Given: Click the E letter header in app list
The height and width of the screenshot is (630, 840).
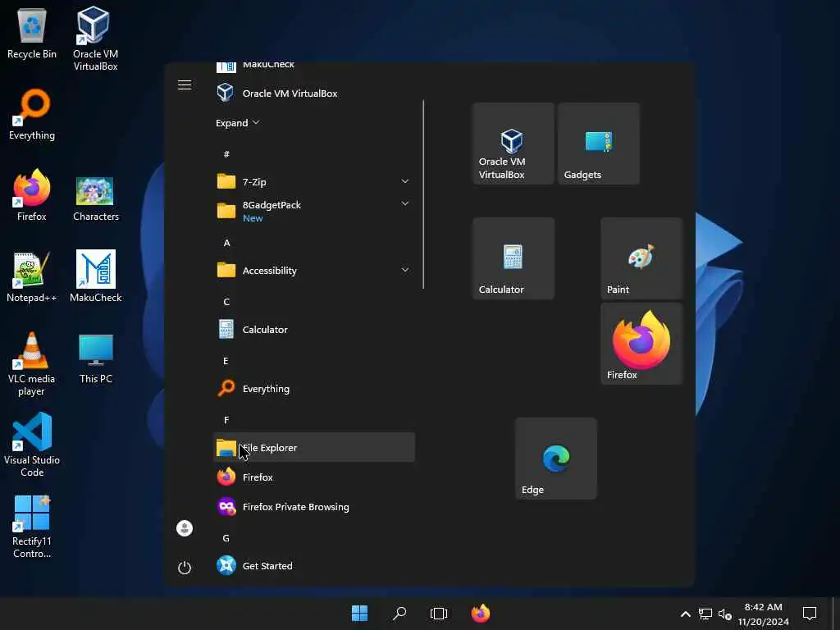Looking at the screenshot, I should tap(226, 361).
